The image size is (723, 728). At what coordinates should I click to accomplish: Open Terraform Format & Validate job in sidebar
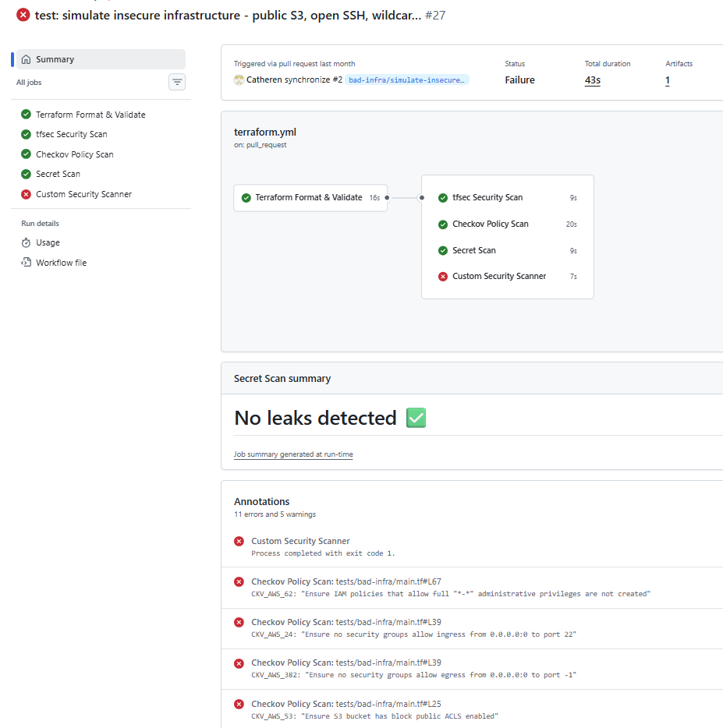tap(90, 115)
